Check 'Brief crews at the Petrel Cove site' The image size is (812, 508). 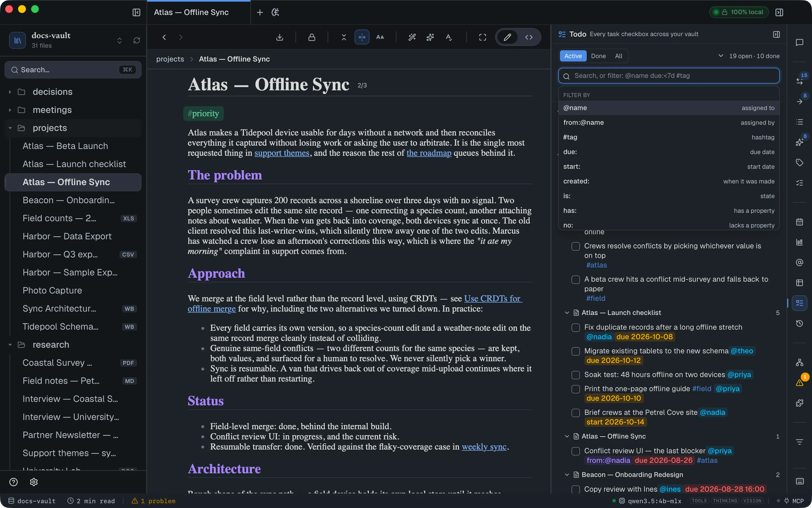click(576, 413)
